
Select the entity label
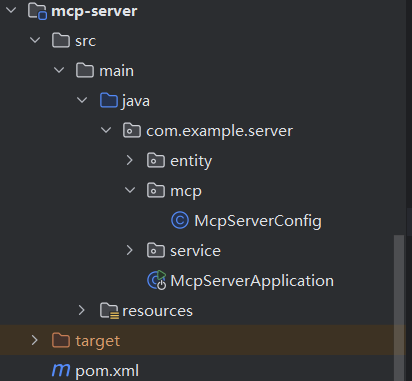pos(191,161)
